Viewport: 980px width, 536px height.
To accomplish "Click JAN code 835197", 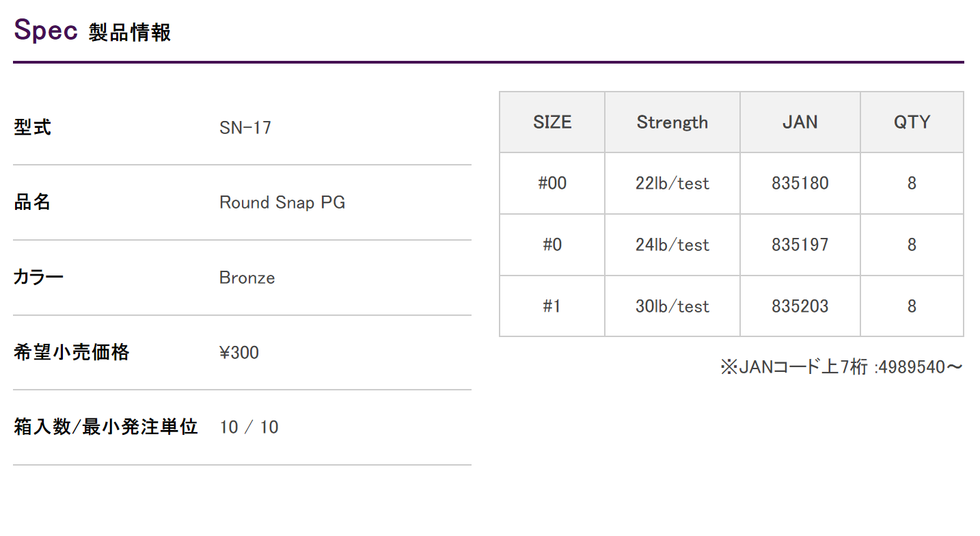I will (800, 245).
